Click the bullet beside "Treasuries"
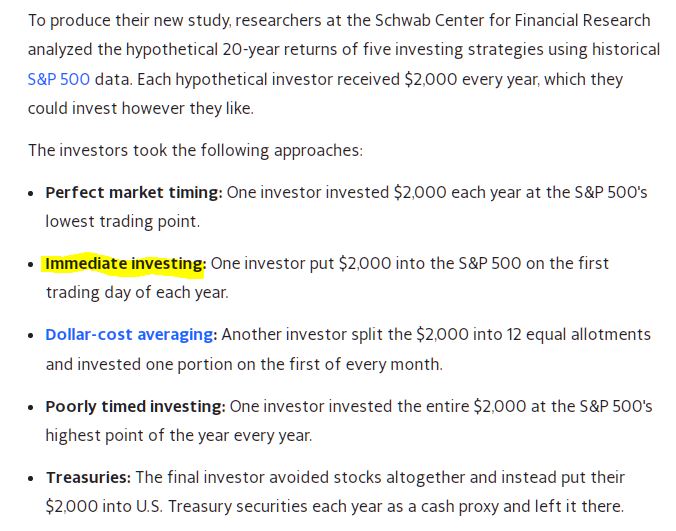676x531 pixels. (33, 478)
